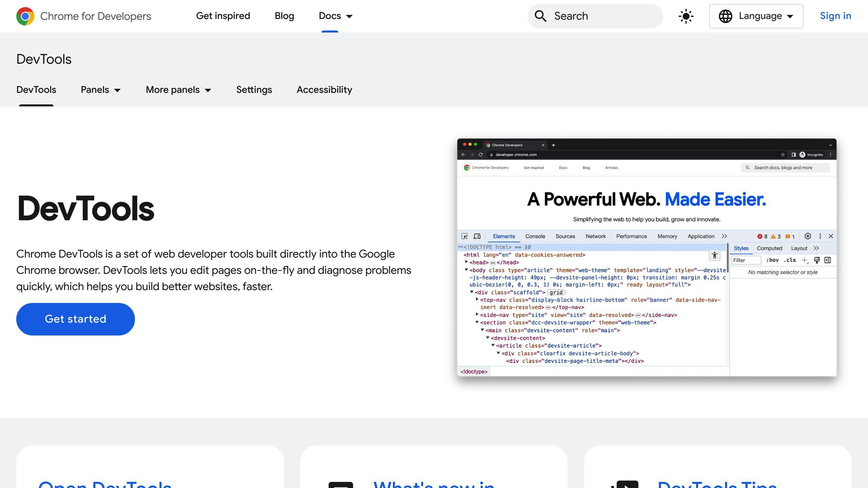868x488 pixels.
Task: Click the Sign in link
Action: click(835, 16)
